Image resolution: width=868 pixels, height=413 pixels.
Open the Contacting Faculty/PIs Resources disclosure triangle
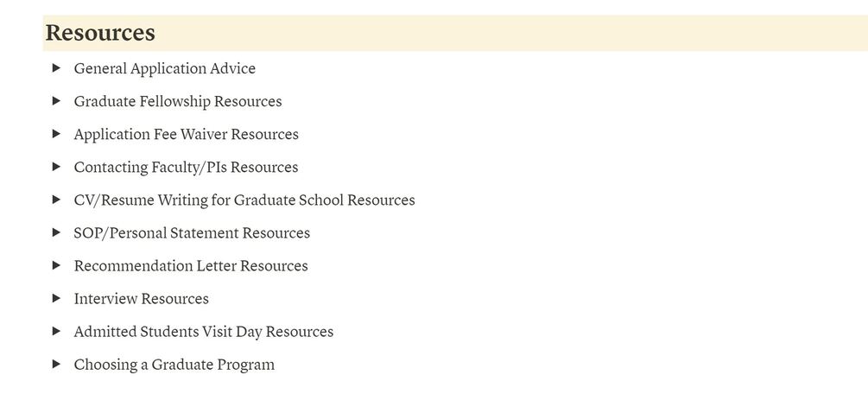[57, 167]
